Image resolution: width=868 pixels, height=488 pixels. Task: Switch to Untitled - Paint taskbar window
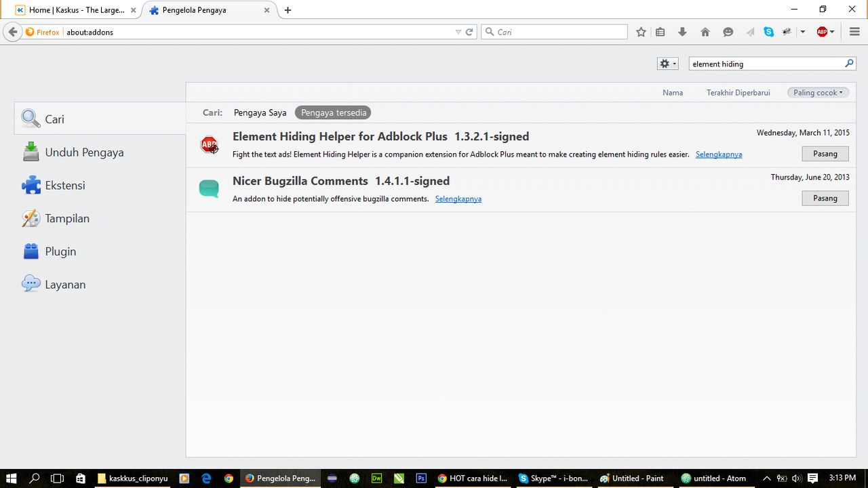click(632, 479)
